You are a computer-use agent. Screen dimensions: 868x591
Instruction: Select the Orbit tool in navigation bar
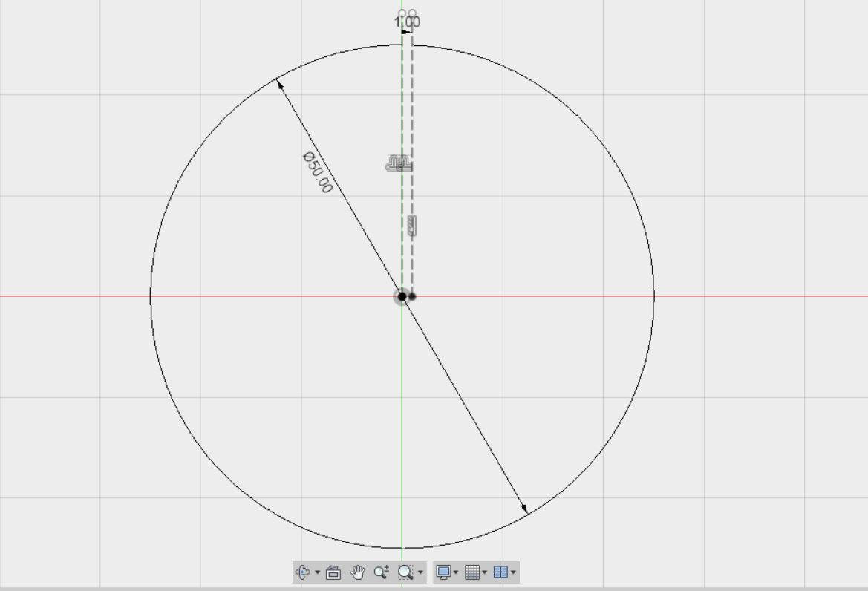coord(301,572)
